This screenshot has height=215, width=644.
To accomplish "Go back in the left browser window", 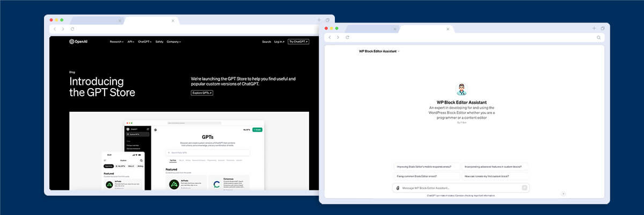I will 54,28.
